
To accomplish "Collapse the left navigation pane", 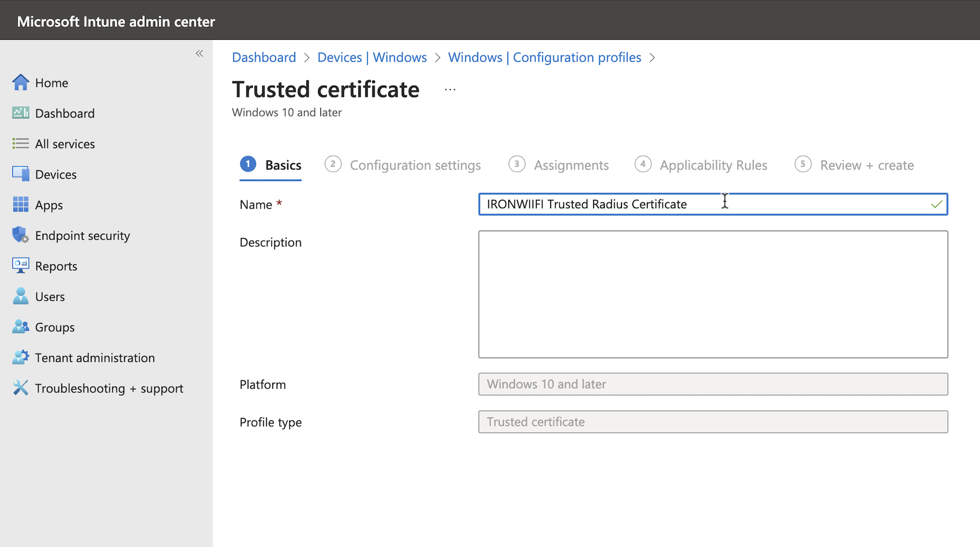I will click(x=199, y=53).
